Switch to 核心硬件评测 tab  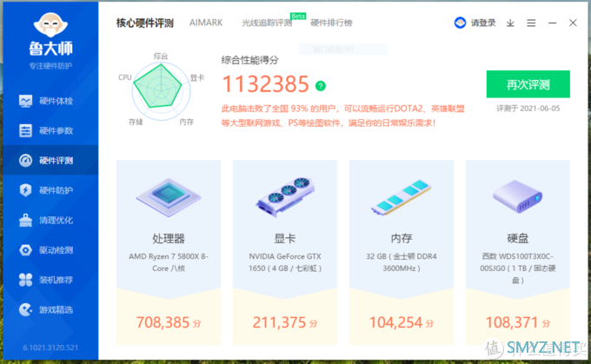pyautogui.click(x=145, y=23)
